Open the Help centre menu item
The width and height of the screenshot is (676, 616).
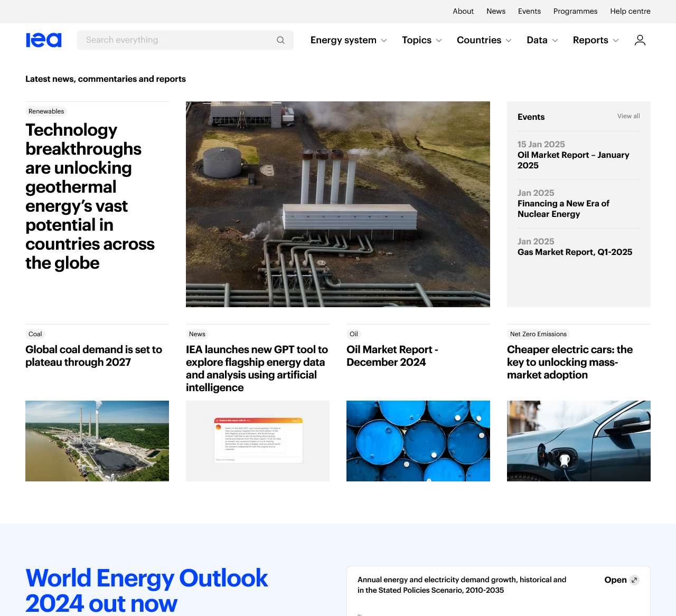click(630, 11)
